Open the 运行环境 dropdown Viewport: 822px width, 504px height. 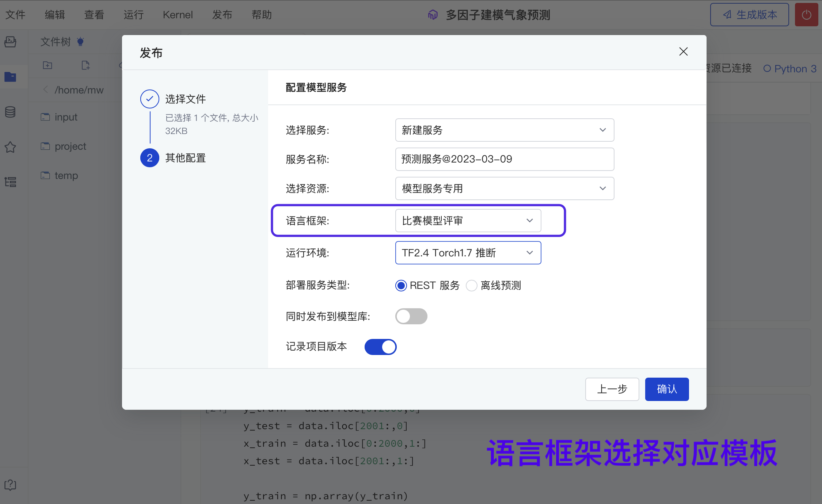pos(468,253)
